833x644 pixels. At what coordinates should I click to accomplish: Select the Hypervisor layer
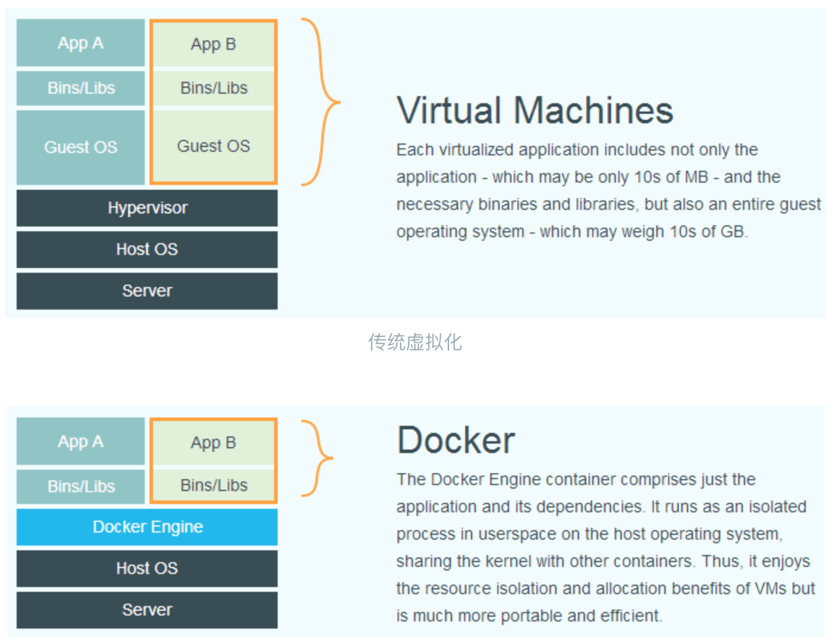tap(147, 208)
